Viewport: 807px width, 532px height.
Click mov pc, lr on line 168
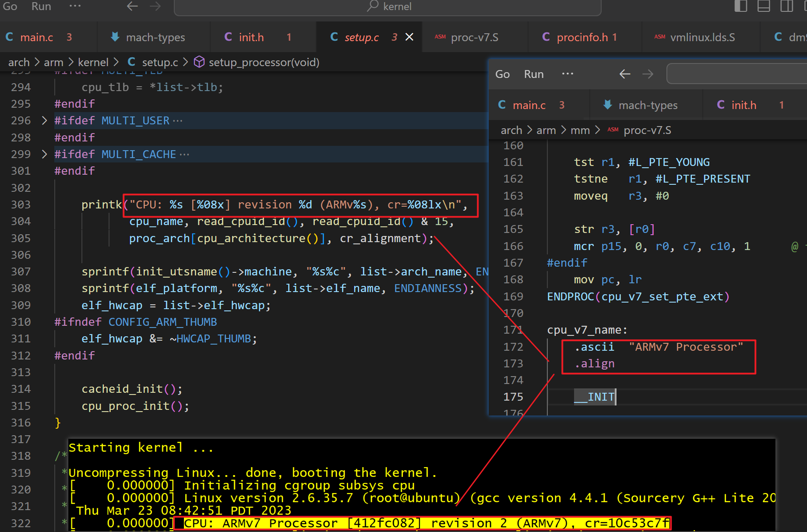point(608,279)
